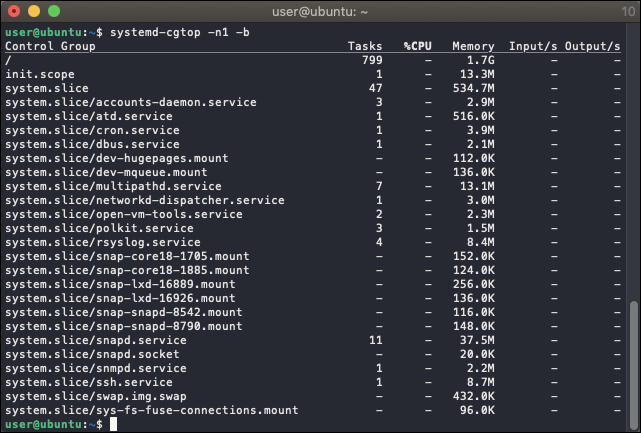Click the 2.2M memory value
The width and height of the screenshot is (641, 433).
(x=481, y=368)
